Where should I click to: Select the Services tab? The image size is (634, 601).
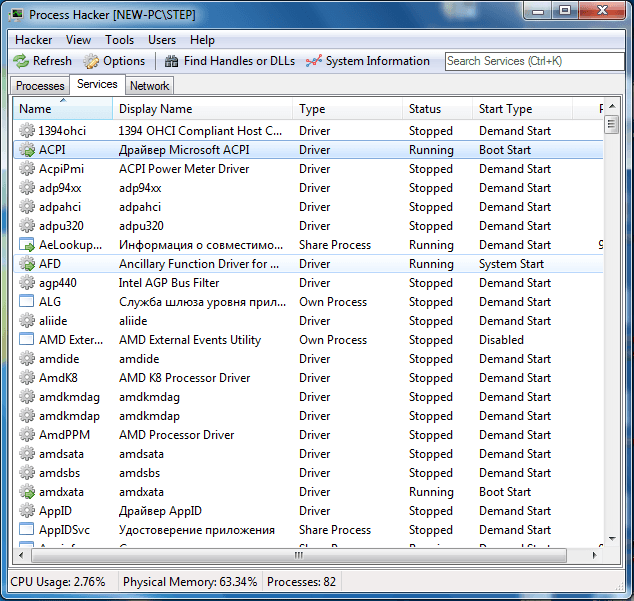(x=97, y=84)
